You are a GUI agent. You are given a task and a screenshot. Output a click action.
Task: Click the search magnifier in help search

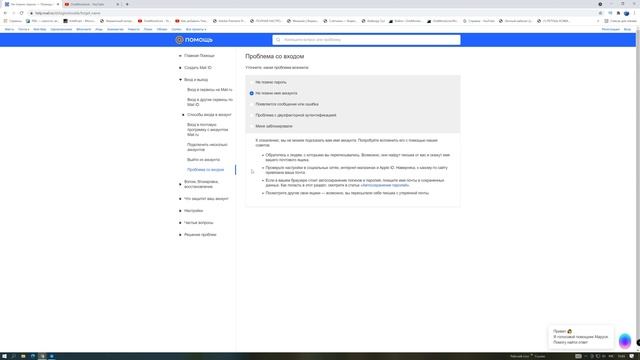[x=278, y=40]
